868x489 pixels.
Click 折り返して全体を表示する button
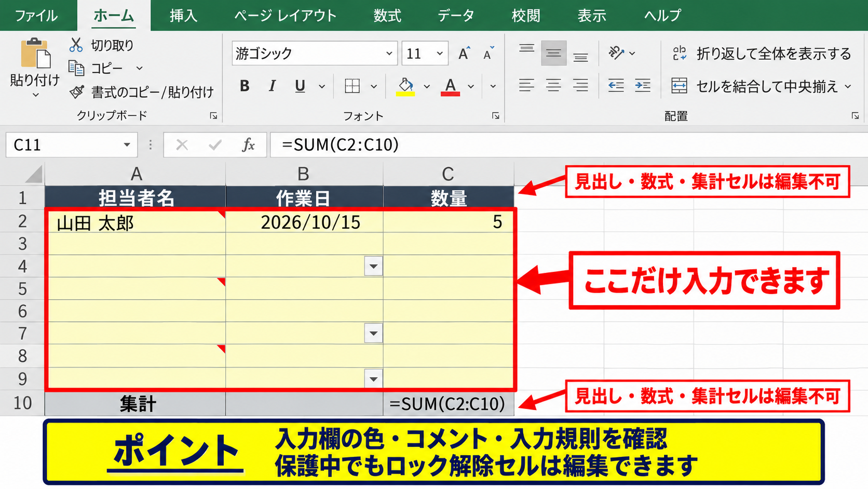(762, 54)
